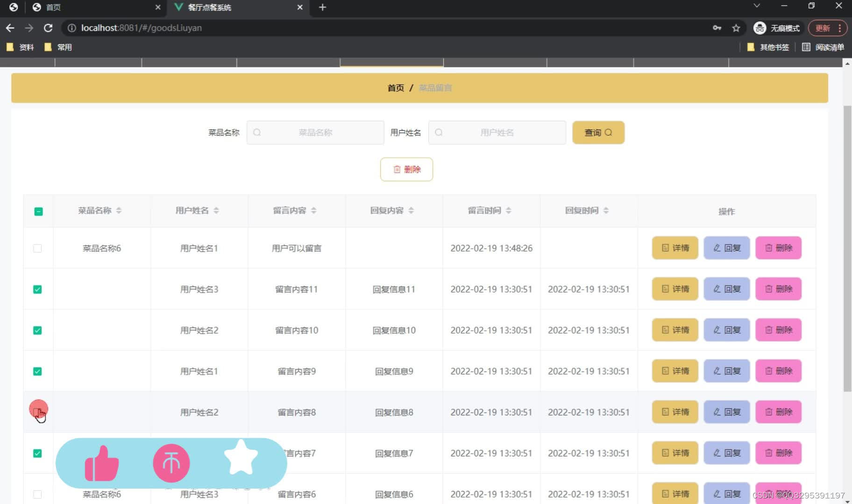The width and height of the screenshot is (852, 504).
Task: Close the 餐厅点餐系统 tab
Action: click(x=300, y=7)
